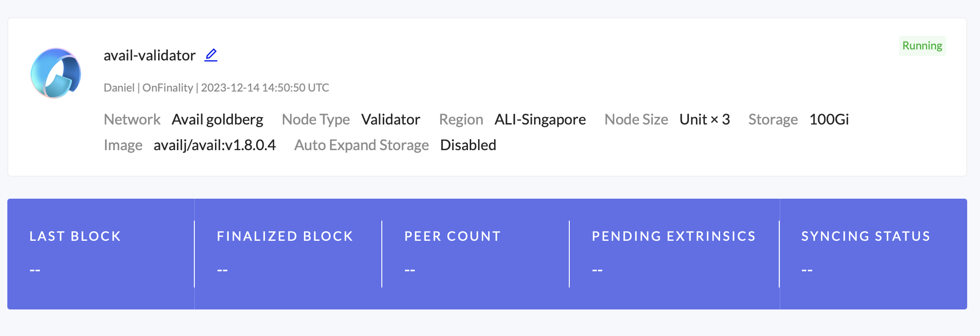The image size is (980, 336).
Task: Select the avail-validator node name
Action: point(149,55)
